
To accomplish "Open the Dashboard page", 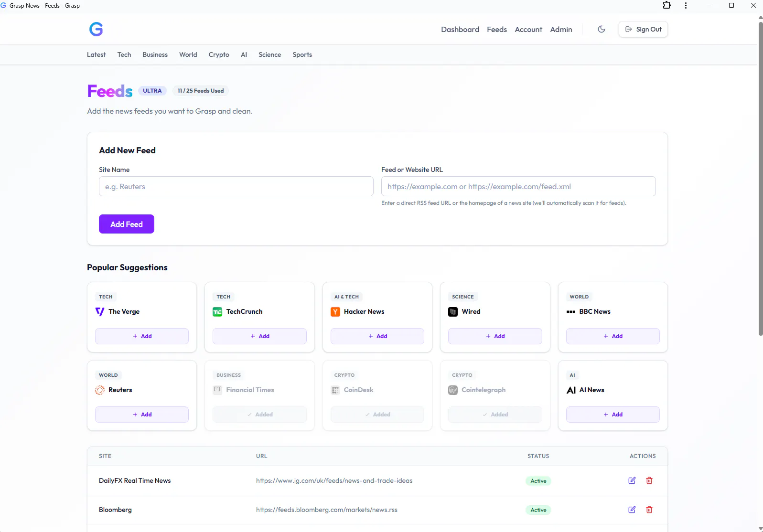I will [x=460, y=29].
